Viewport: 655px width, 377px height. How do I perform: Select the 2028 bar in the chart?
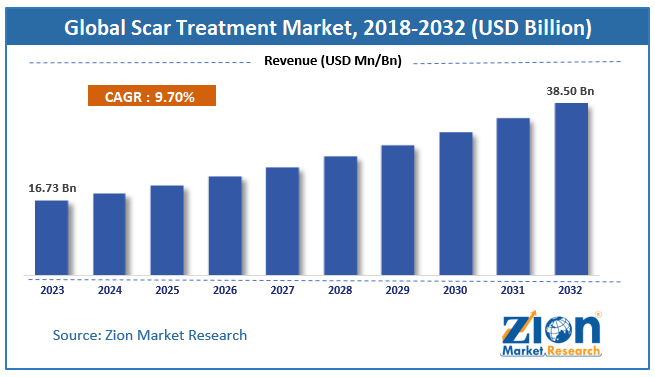pos(340,216)
